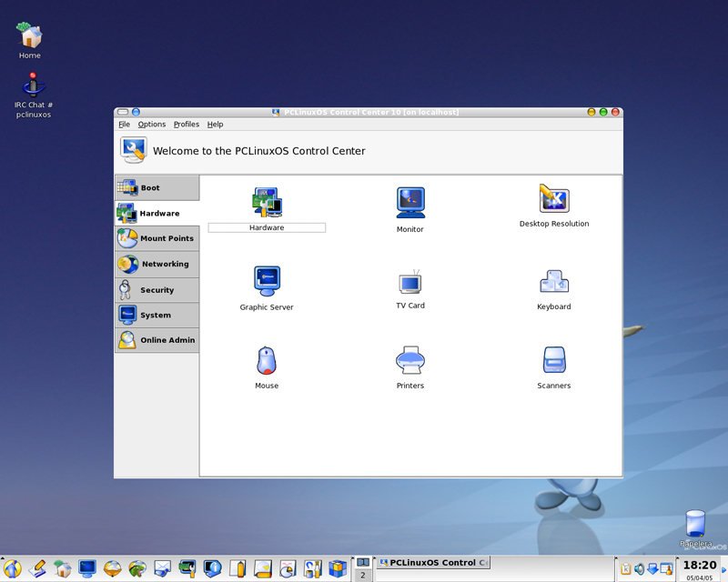Open the info monitor icon in panel

(x=213, y=568)
